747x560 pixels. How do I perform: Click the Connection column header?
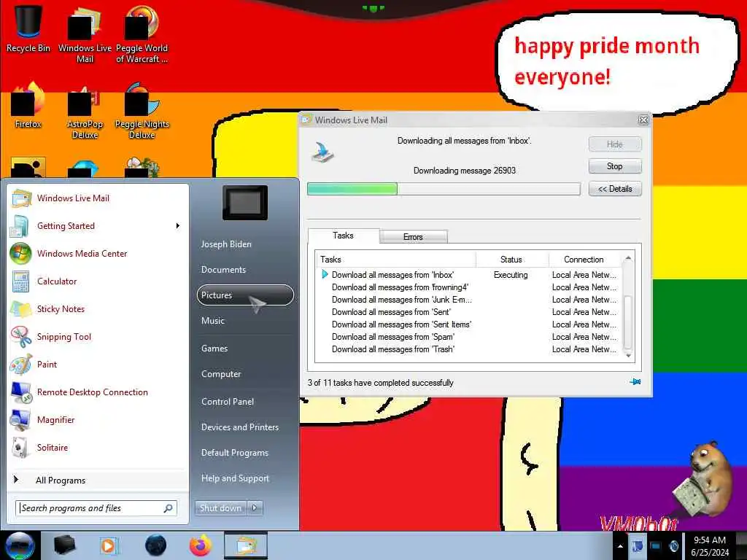click(x=585, y=260)
